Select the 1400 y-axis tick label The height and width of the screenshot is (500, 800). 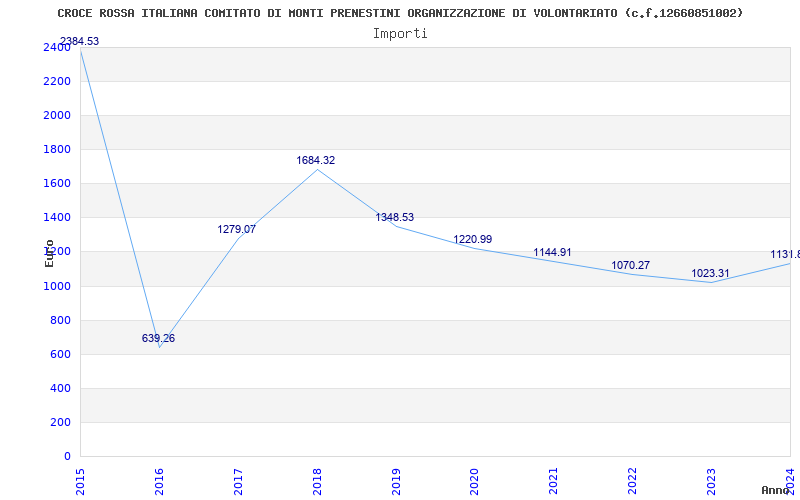click(x=57, y=218)
